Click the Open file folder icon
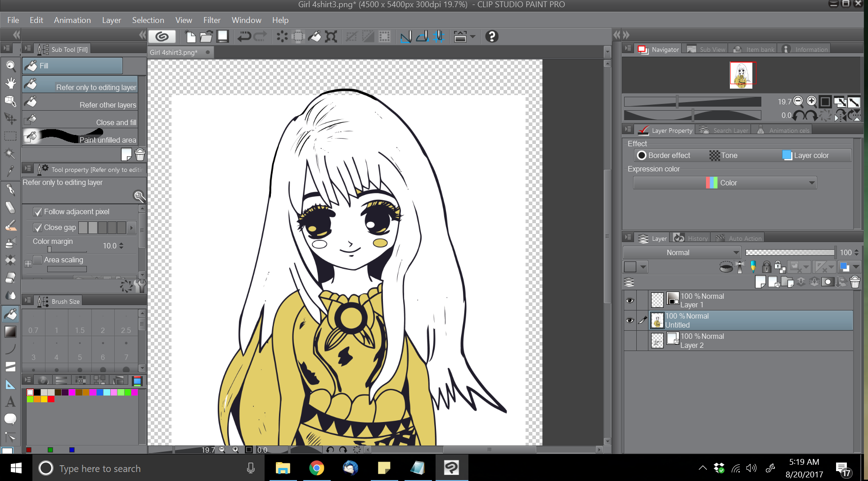This screenshot has height=481, width=868. pos(206,36)
